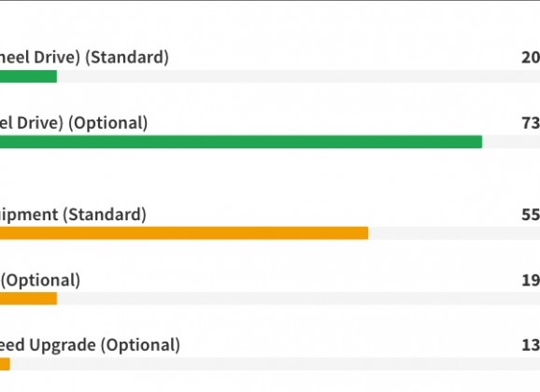540x392 pixels.
Task: Click the short green Wheel Drive Standard bar
Action: (28, 77)
